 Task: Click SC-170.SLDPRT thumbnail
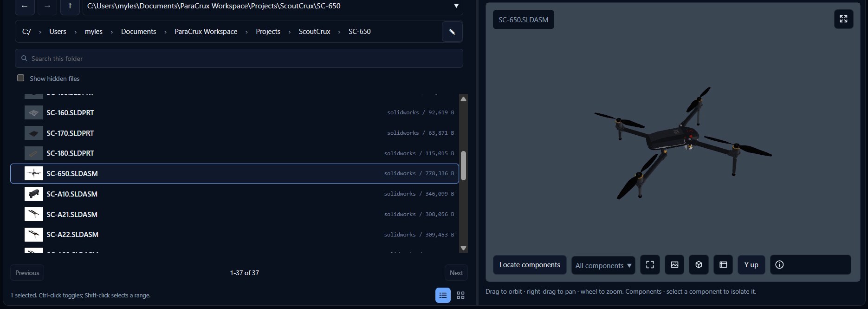point(33,133)
